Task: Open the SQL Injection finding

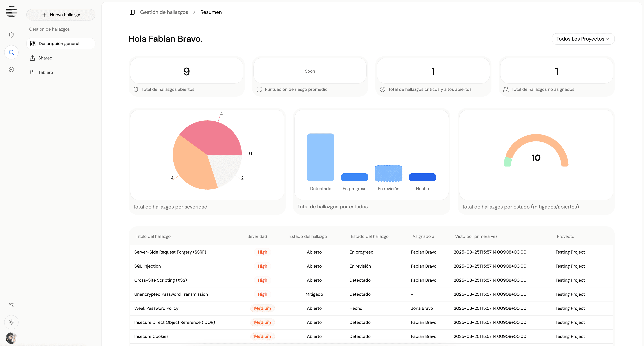Action: coord(147,266)
